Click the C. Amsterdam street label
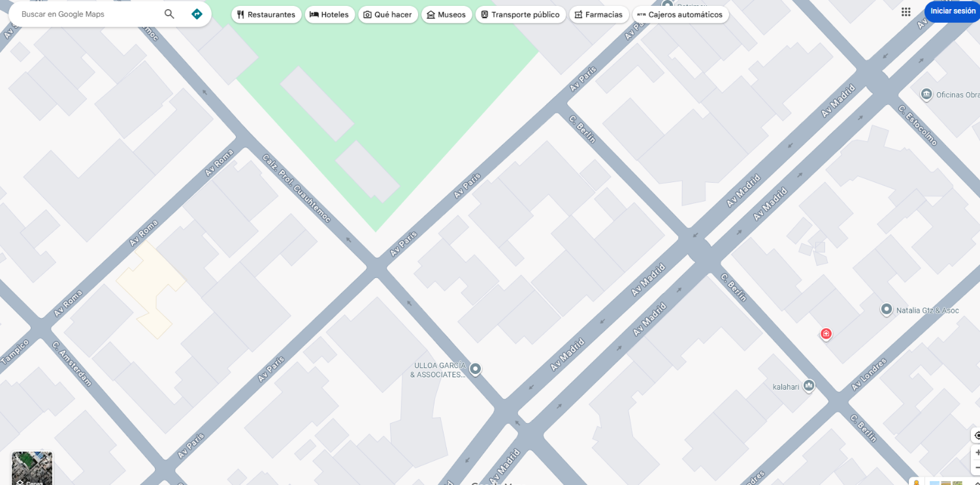Viewport: 980px width, 485px height. point(72,363)
